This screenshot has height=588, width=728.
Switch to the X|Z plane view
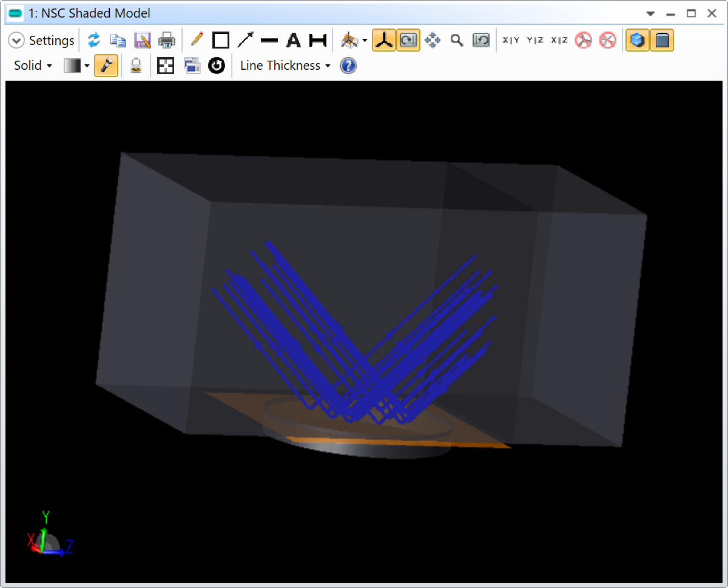(559, 41)
